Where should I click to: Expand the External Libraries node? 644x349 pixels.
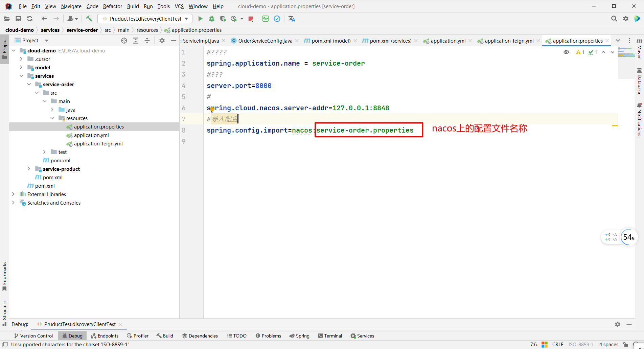coord(14,194)
